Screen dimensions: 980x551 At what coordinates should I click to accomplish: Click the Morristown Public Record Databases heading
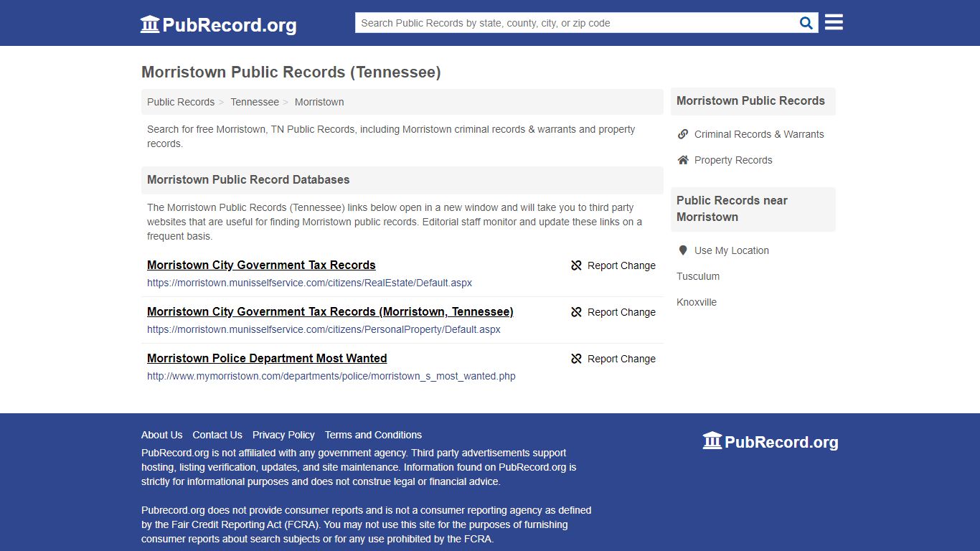coord(248,180)
